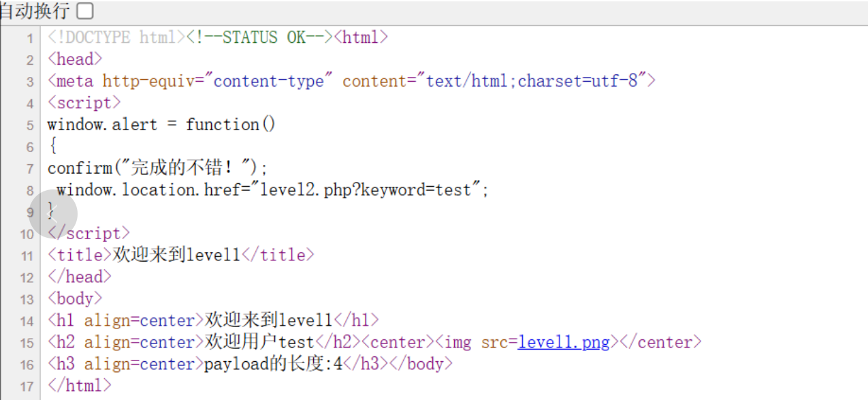This screenshot has height=400, width=868.
Task: Select line number 9 in the gutter
Action: (29, 212)
